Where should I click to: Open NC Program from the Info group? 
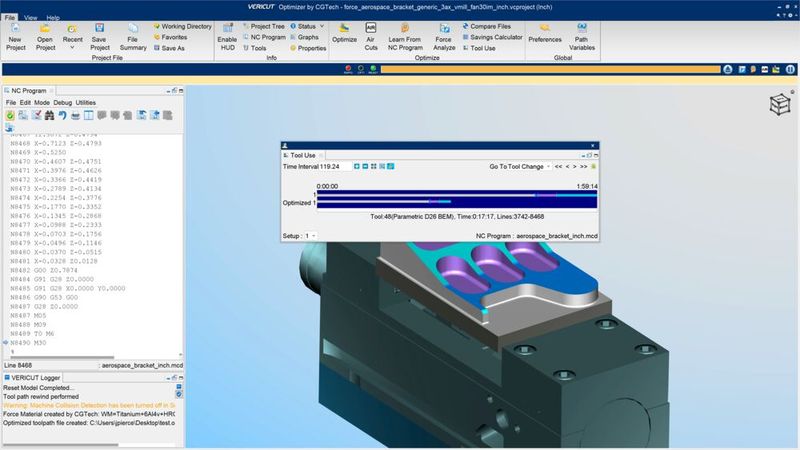(264, 37)
